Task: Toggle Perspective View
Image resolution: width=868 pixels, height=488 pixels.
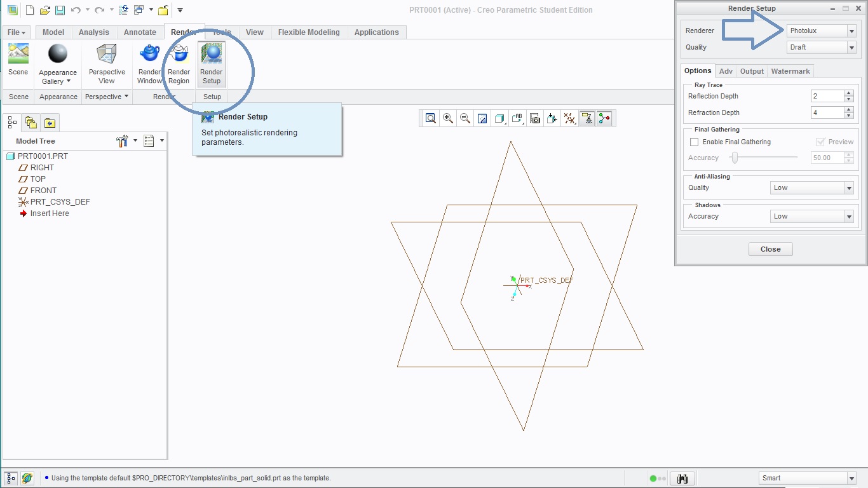Action: click(x=107, y=64)
